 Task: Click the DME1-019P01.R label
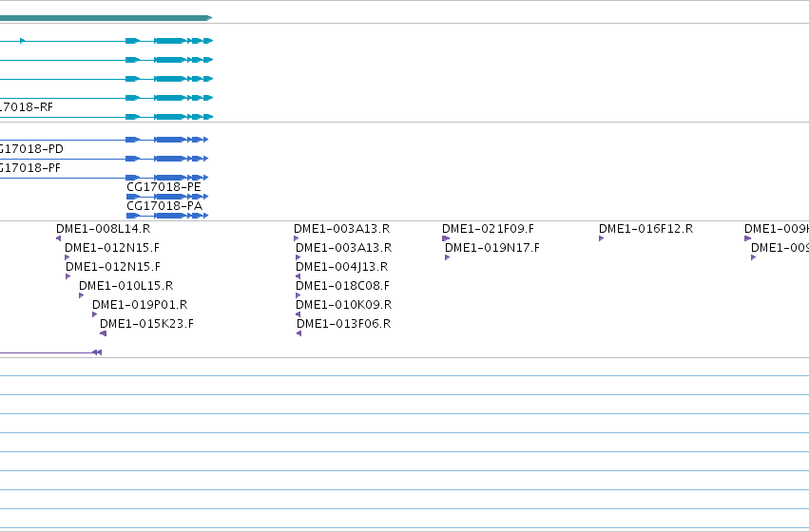point(140,305)
